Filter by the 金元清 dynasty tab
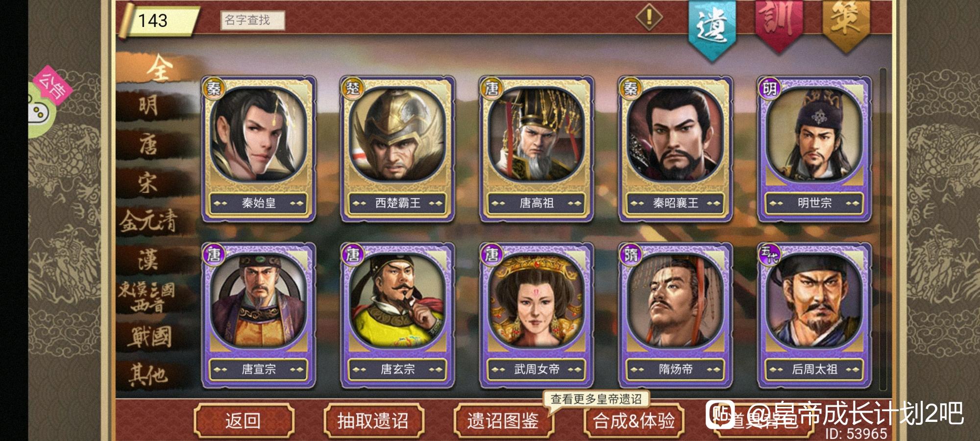Screen dimensions: 980x441 [x=148, y=221]
